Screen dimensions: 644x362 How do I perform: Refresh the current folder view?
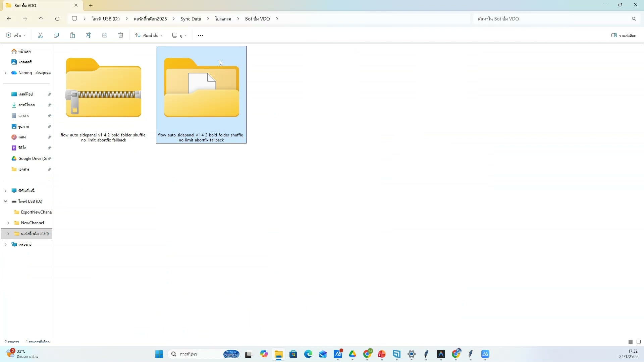57,19
